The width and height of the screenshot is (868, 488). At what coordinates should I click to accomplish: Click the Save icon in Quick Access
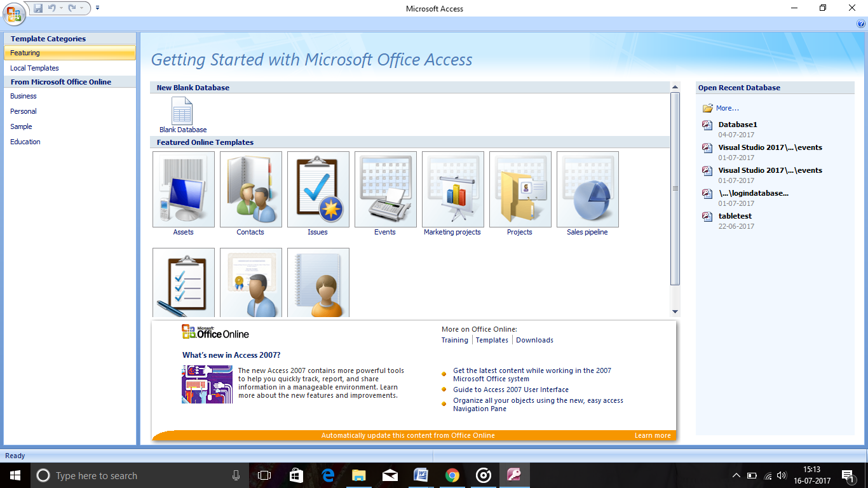coord(38,8)
